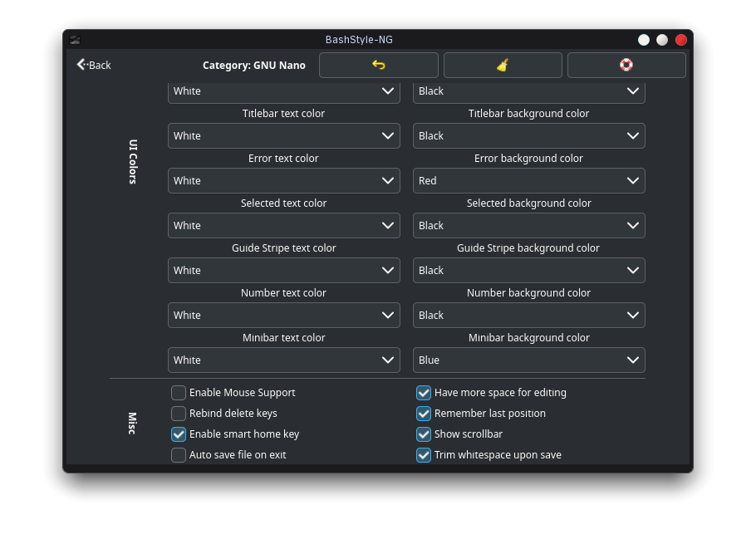The image size is (756, 544).
Task: Maximize the BashStyle-NG window
Action: [x=662, y=40]
